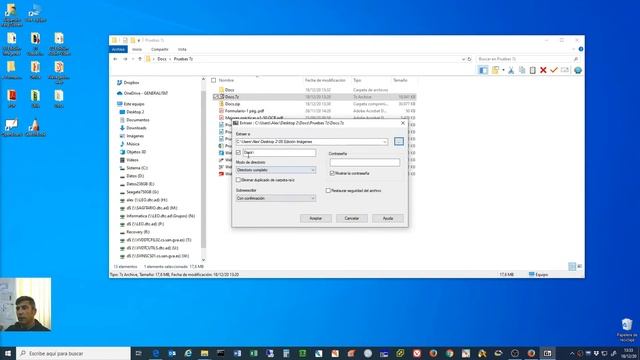Click the preview pane toggle icon in Explorer toolbar
The height and width of the screenshot is (360, 640).
click(483, 70)
